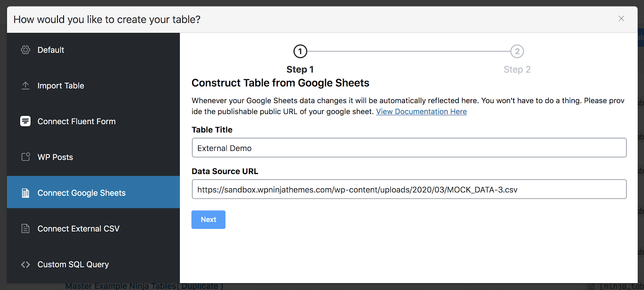Image resolution: width=644 pixels, height=290 pixels.
Task: Open the View Documentation Here link
Action: [421, 111]
